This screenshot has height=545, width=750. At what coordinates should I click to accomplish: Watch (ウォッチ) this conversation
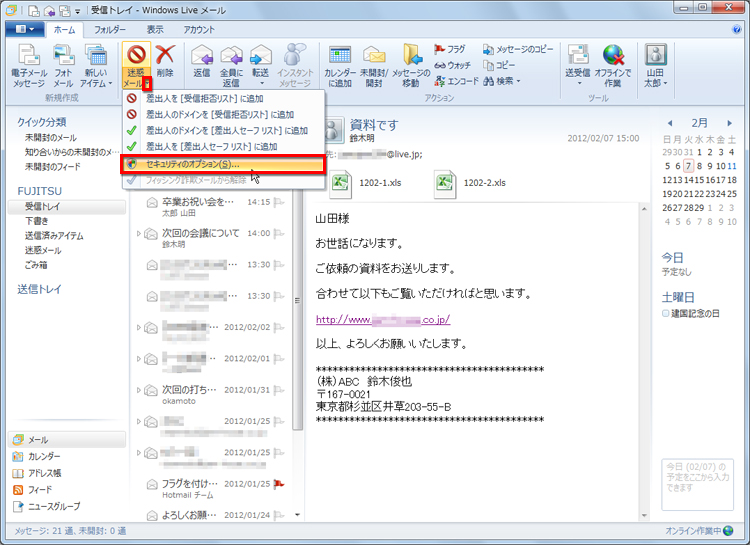tap(452, 65)
